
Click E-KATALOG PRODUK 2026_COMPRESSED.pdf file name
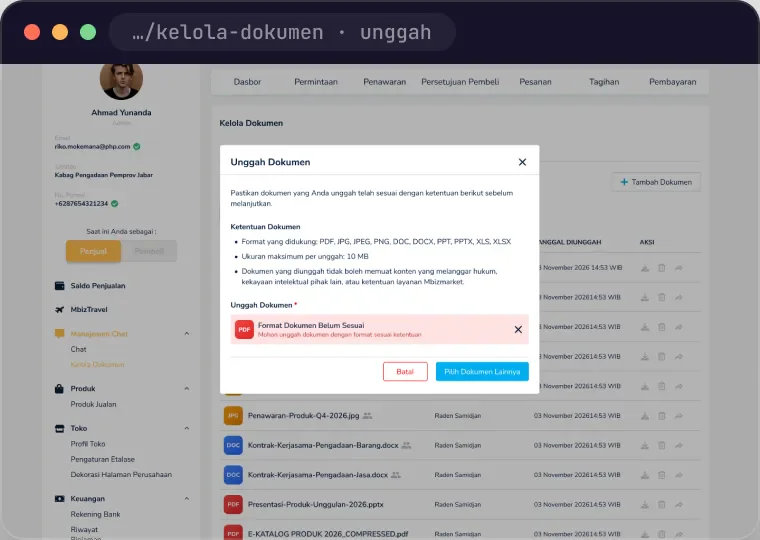point(328,534)
